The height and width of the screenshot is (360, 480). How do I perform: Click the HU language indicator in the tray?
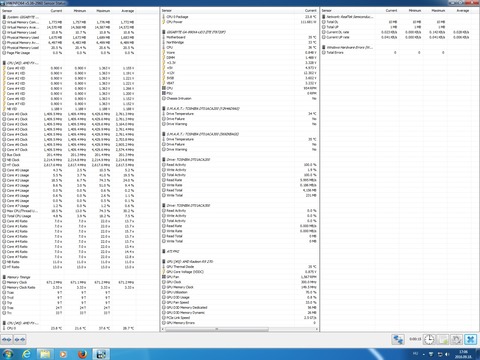pyautogui.click(x=416, y=353)
